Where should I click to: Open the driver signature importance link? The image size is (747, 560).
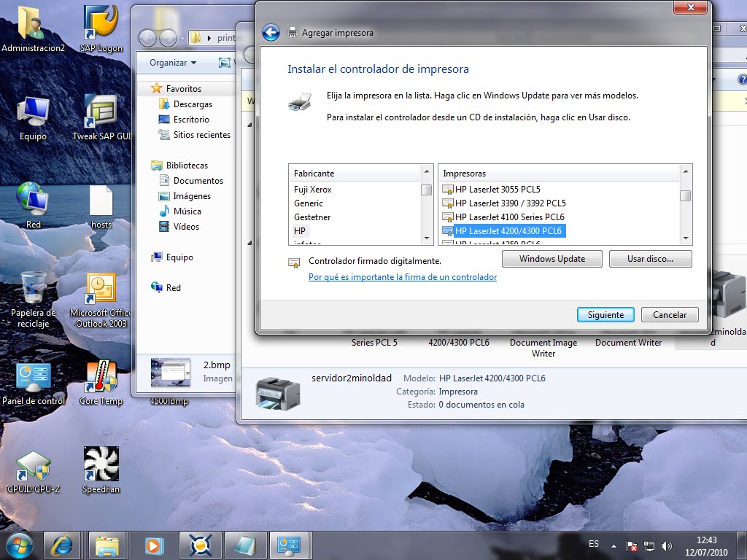pos(403,277)
